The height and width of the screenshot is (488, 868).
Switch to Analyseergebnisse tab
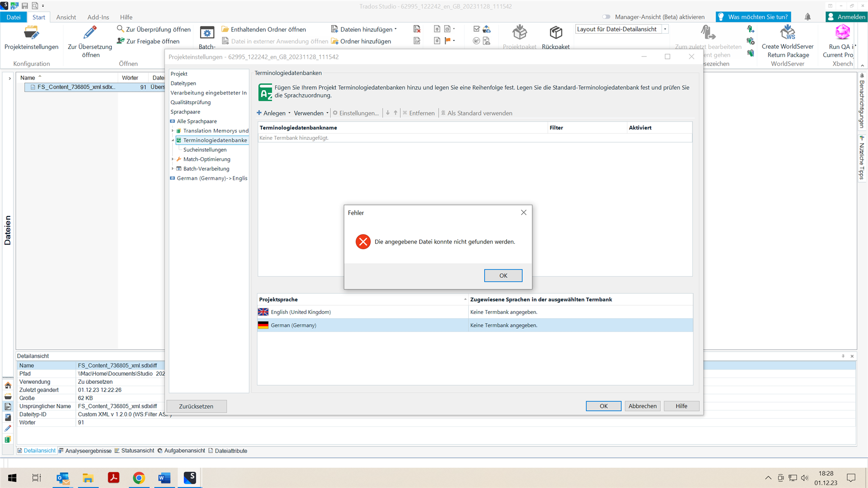(85, 451)
